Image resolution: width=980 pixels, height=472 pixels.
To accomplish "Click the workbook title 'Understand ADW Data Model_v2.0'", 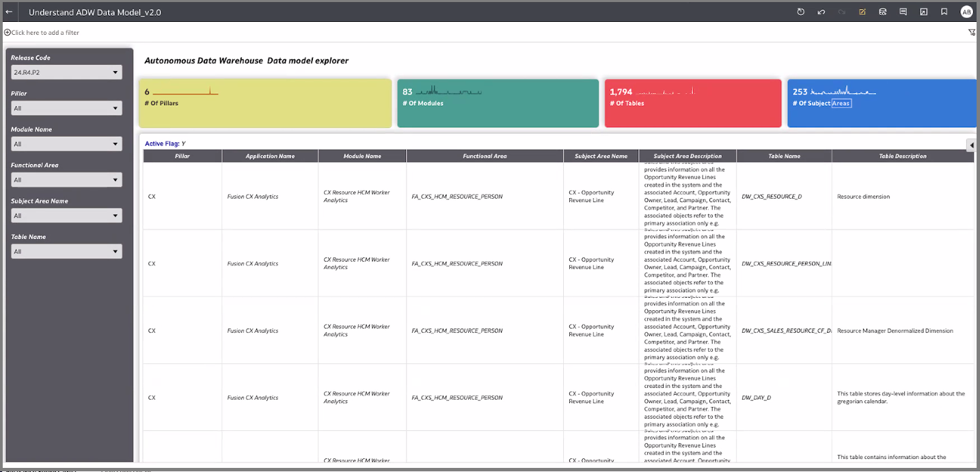I will [95, 12].
